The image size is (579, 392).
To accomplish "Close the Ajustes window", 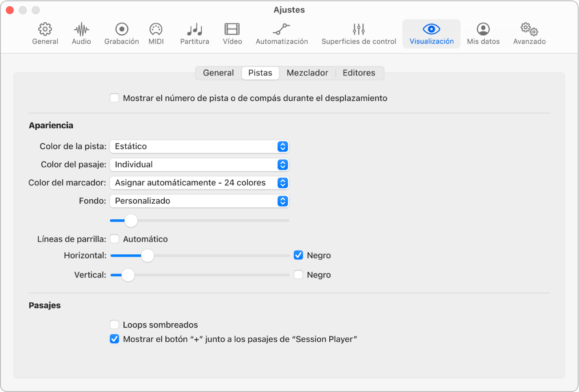I will click(10, 10).
